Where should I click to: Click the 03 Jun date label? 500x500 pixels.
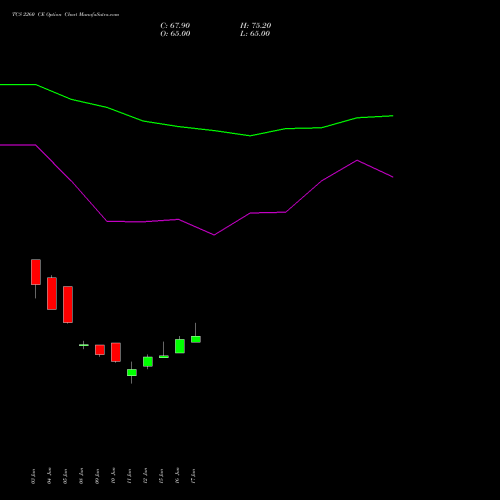tap(33, 476)
